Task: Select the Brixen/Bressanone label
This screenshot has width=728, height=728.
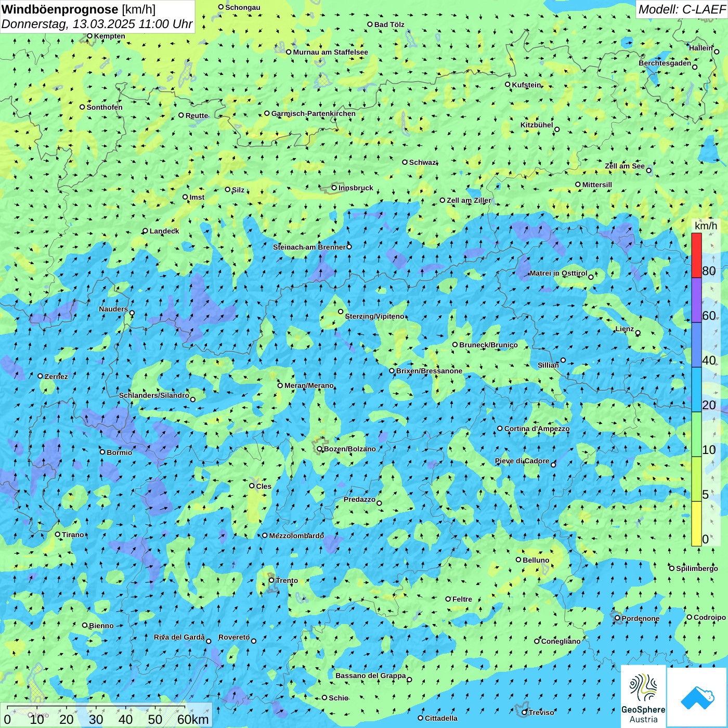Action: tap(429, 371)
